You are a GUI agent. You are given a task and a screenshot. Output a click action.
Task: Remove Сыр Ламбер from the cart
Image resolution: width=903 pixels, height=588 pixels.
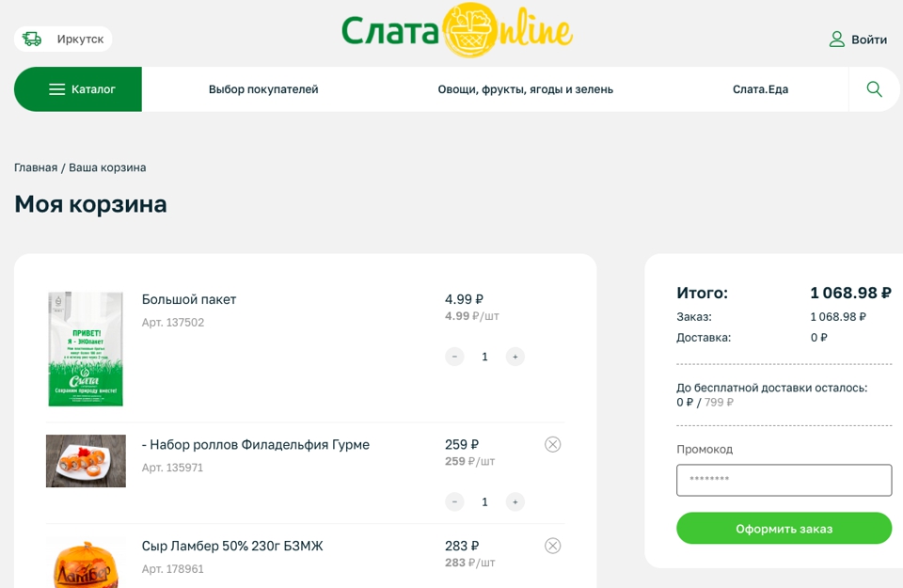(x=553, y=546)
